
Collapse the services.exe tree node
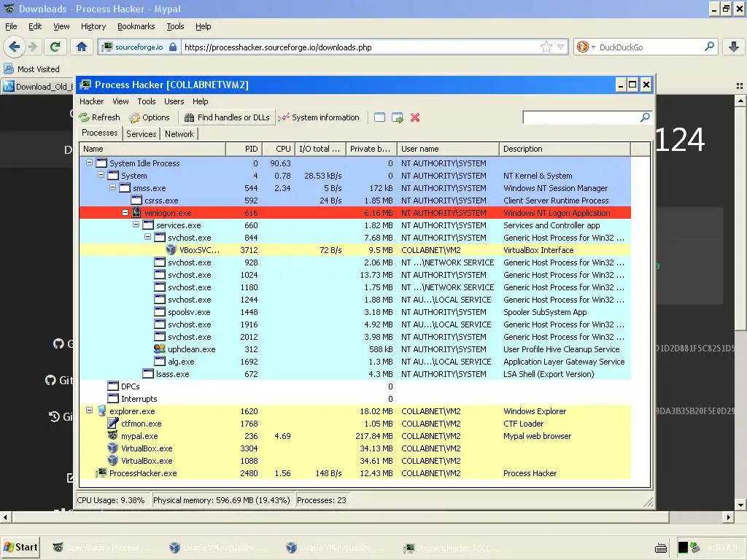136,225
